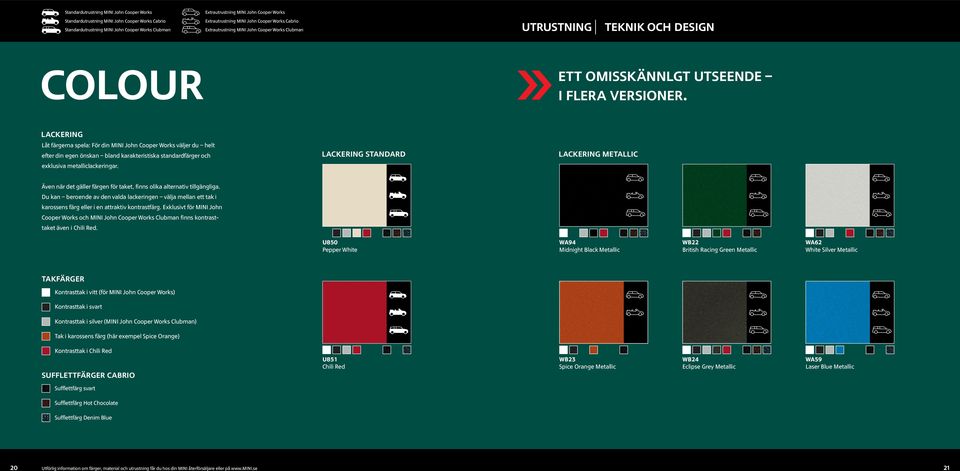
Task: Pick the Spice Orange Metallic paint swatch
Action: 591,312
